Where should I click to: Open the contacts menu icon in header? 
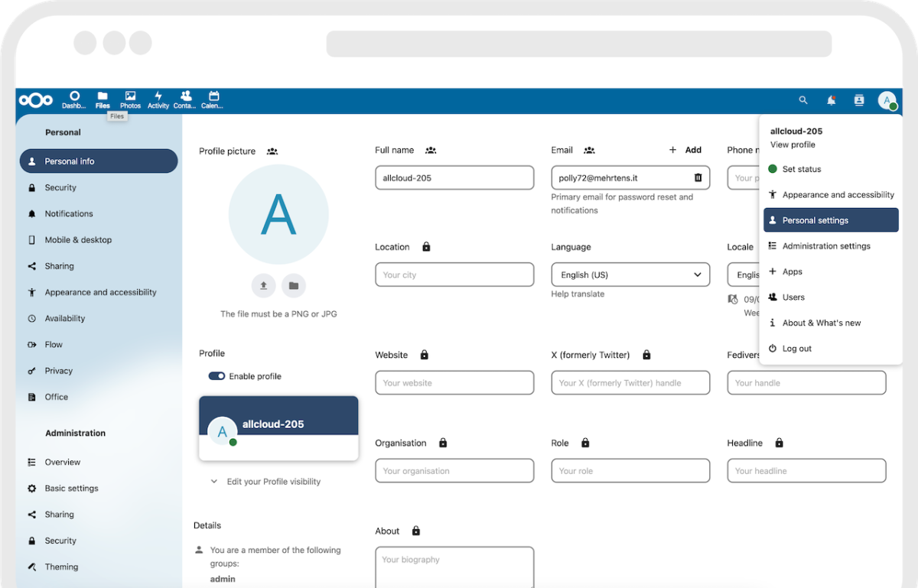pyautogui.click(x=859, y=100)
